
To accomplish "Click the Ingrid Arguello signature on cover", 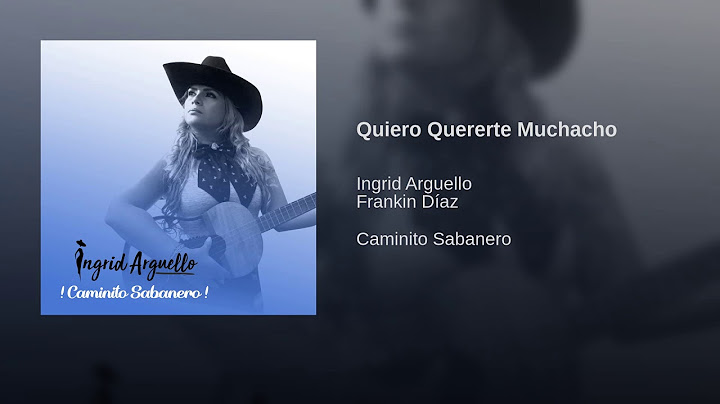I will pyautogui.click(x=136, y=262).
